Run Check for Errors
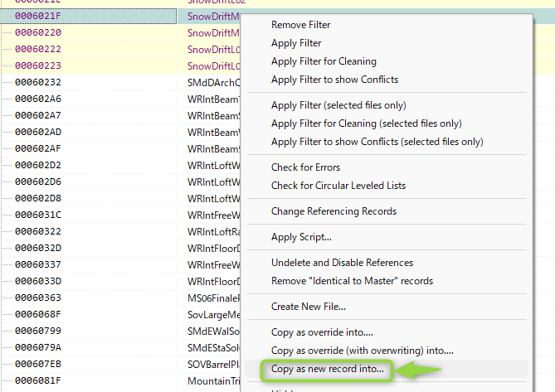This screenshot has width=555, height=392. click(x=305, y=167)
